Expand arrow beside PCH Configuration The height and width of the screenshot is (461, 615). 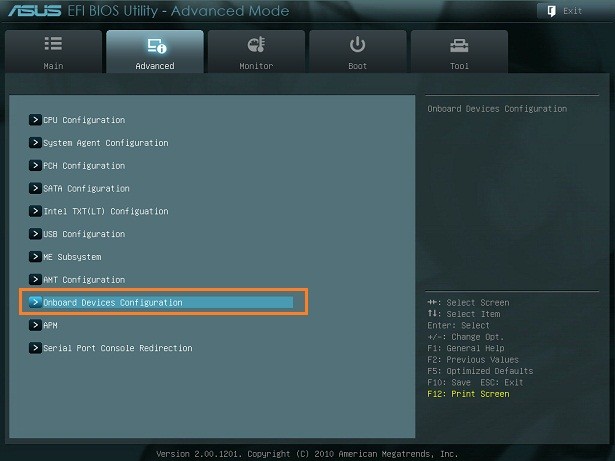pos(35,165)
